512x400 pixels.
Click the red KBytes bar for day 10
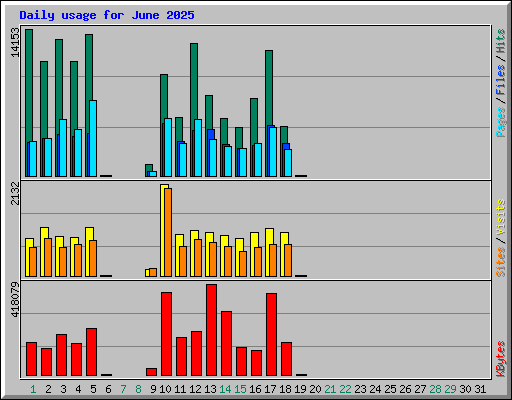pyautogui.click(x=166, y=334)
